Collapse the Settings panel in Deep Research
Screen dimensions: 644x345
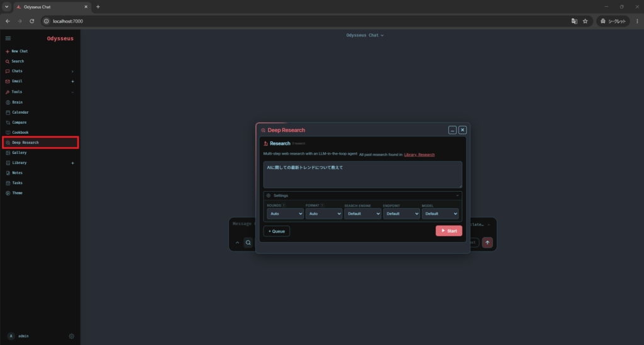pos(457,195)
